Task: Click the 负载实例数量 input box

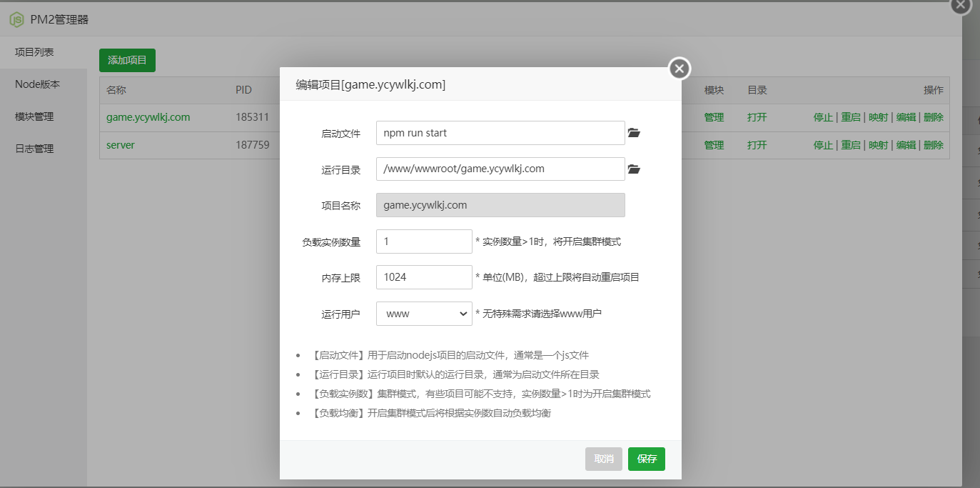Action: tap(424, 241)
